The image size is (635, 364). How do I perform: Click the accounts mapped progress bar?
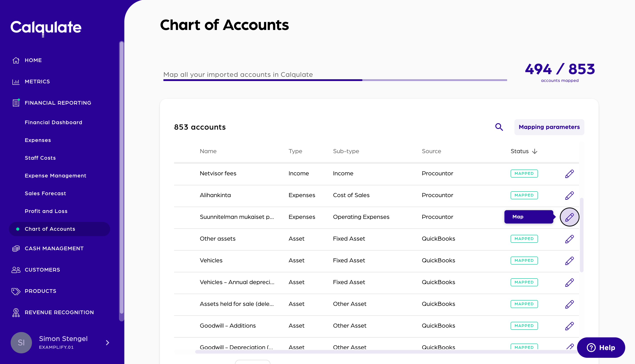335,80
